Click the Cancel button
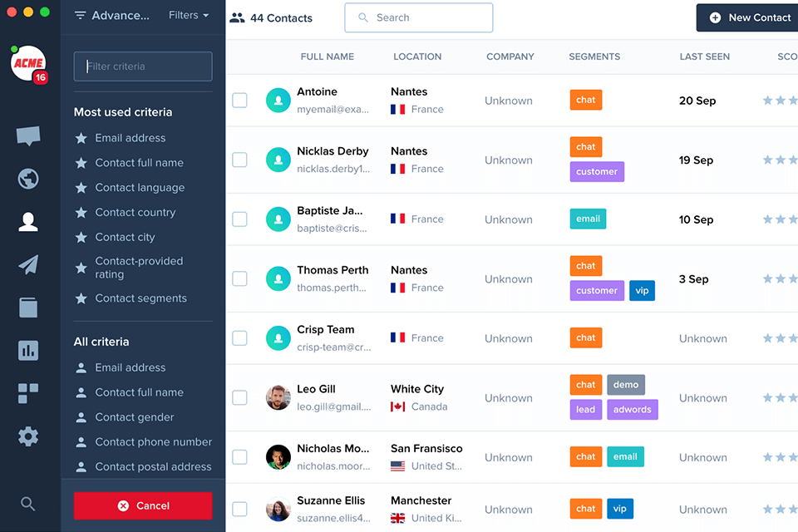798x532 pixels. click(143, 505)
